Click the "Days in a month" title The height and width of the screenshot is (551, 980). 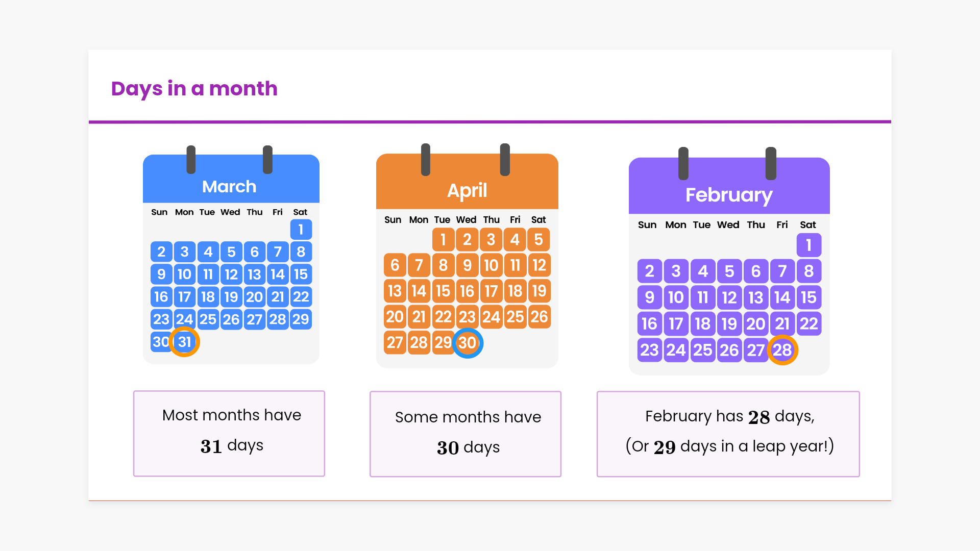[x=194, y=89]
